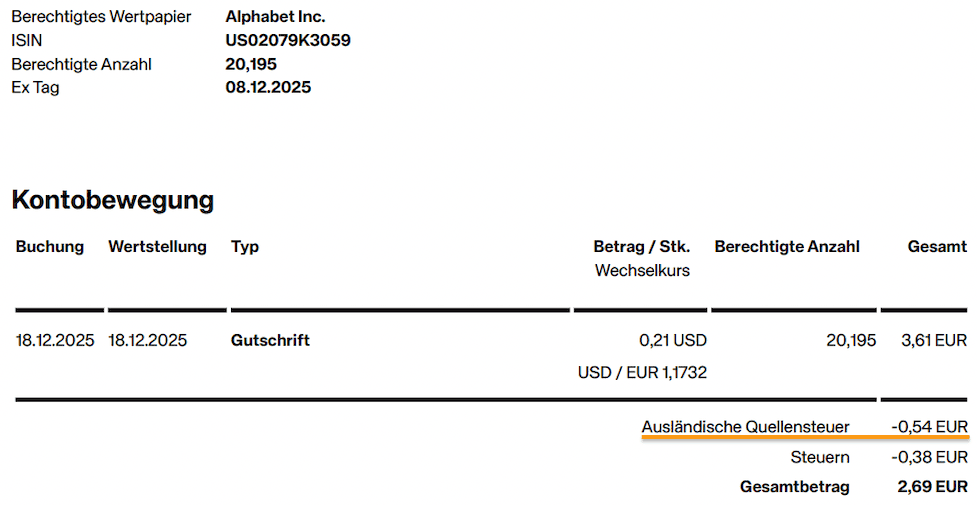The height and width of the screenshot is (505, 977).
Task: Click the Gesamtbetrag label
Action: (x=794, y=488)
